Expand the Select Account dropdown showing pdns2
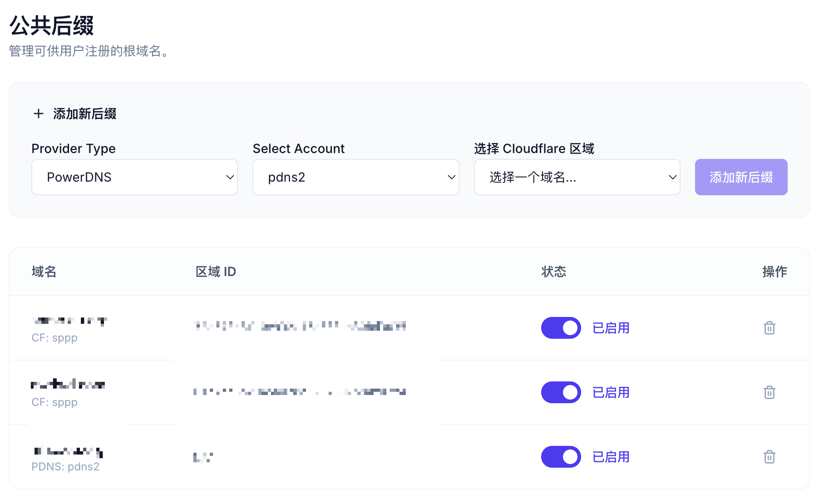829x504 pixels. pos(355,177)
